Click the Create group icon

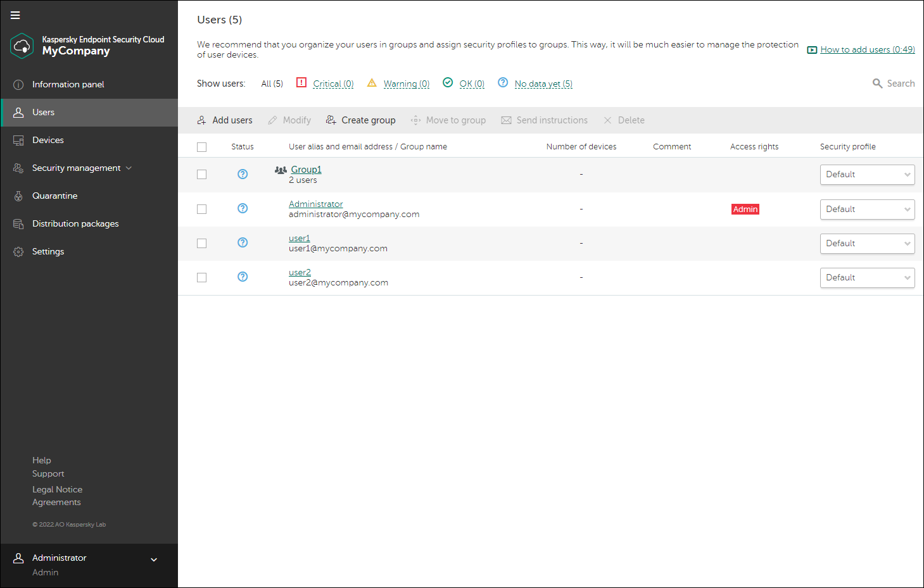(x=331, y=120)
